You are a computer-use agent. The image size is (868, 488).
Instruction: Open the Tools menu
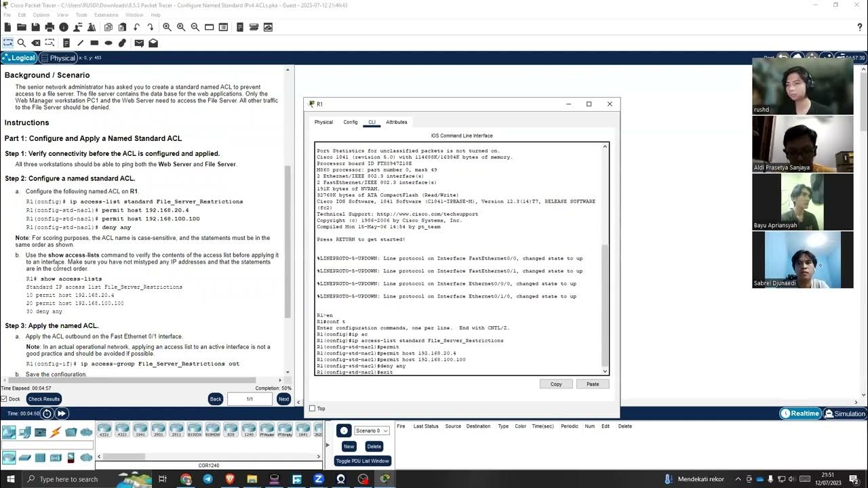point(81,14)
